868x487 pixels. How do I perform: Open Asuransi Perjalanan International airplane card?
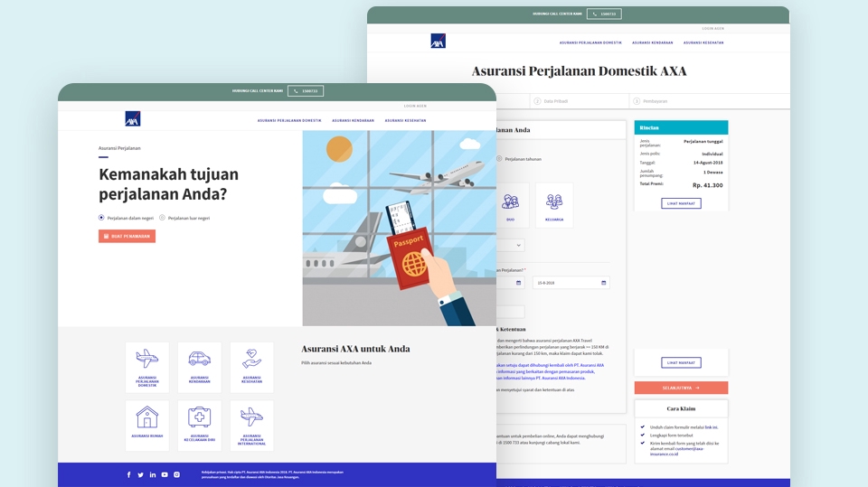tap(252, 426)
